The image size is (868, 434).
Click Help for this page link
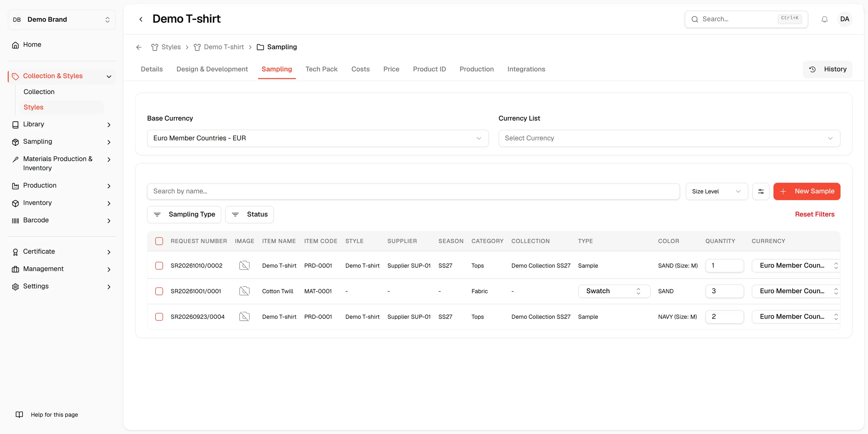click(x=54, y=414)
